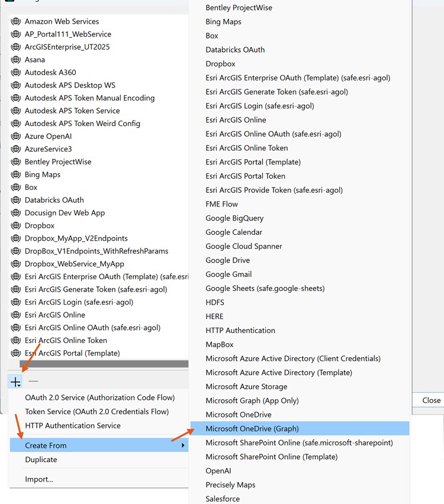
Task: Expand the Create From submenu arrow
Action: tap(183, 445)
